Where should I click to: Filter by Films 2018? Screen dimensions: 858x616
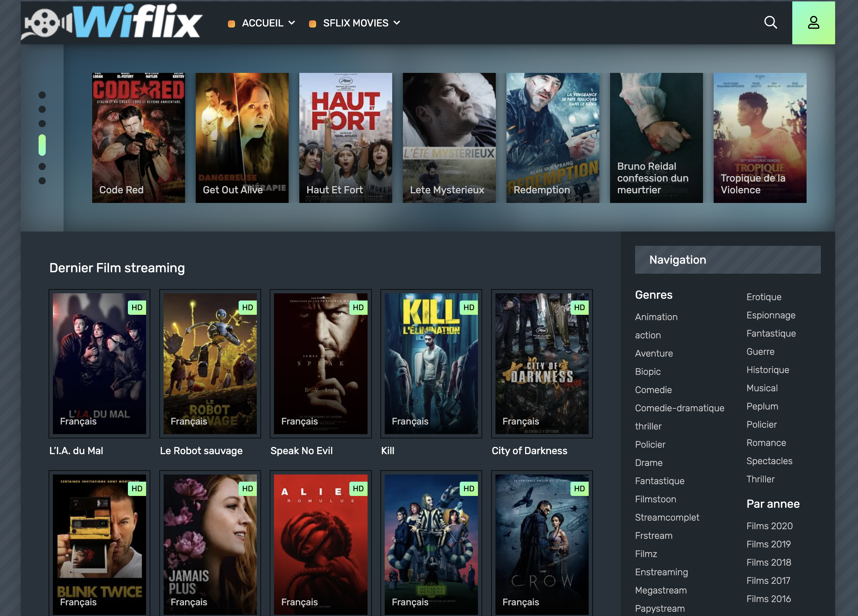[768, 562]
